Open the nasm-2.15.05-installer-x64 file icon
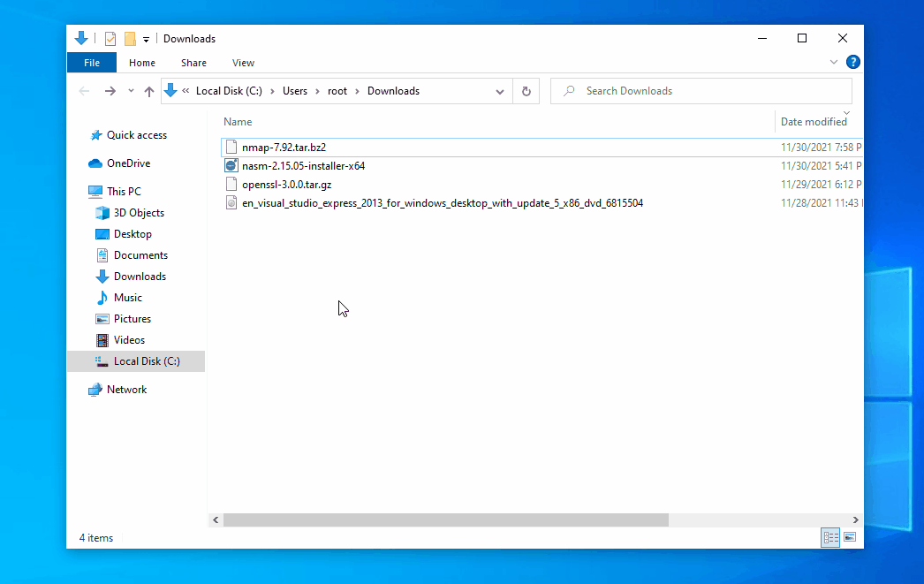924x584 pixels. pos(231,166)
